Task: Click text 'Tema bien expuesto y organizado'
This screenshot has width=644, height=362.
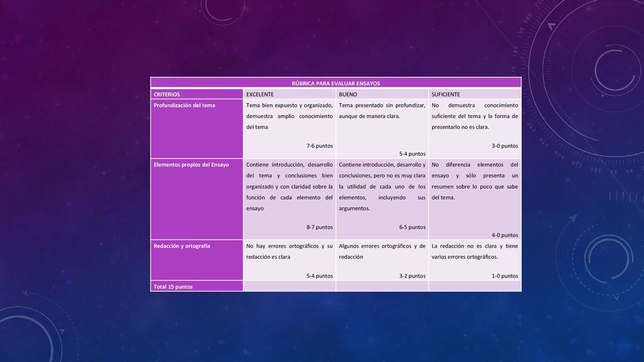Action: point(289,106)
